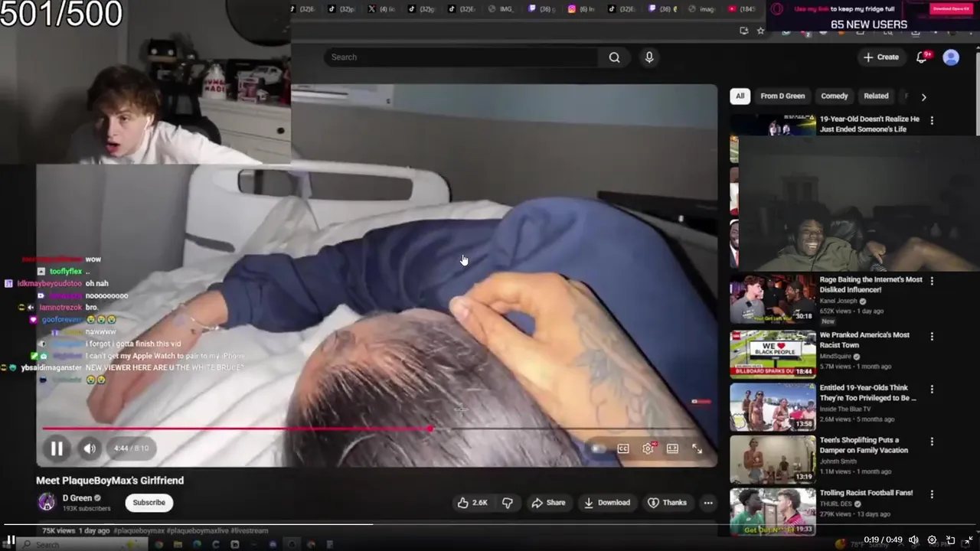Open YouTube player settings gear

(648, 448)
